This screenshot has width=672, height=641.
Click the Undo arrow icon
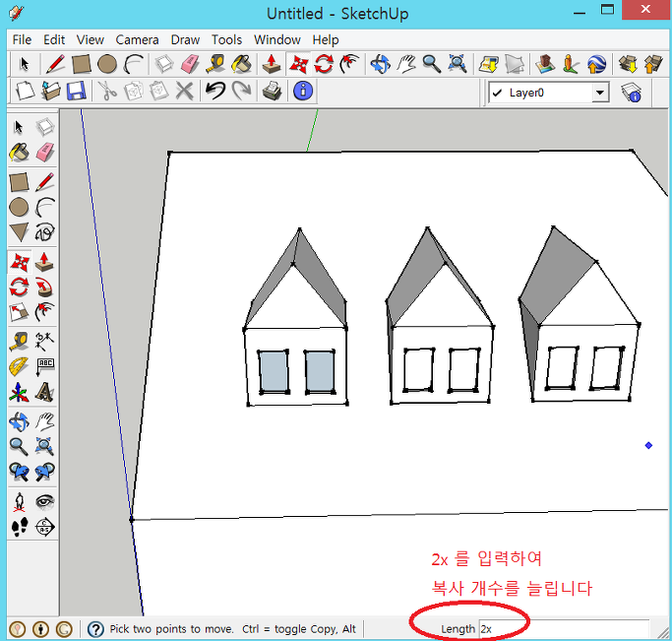pos(215,91)
